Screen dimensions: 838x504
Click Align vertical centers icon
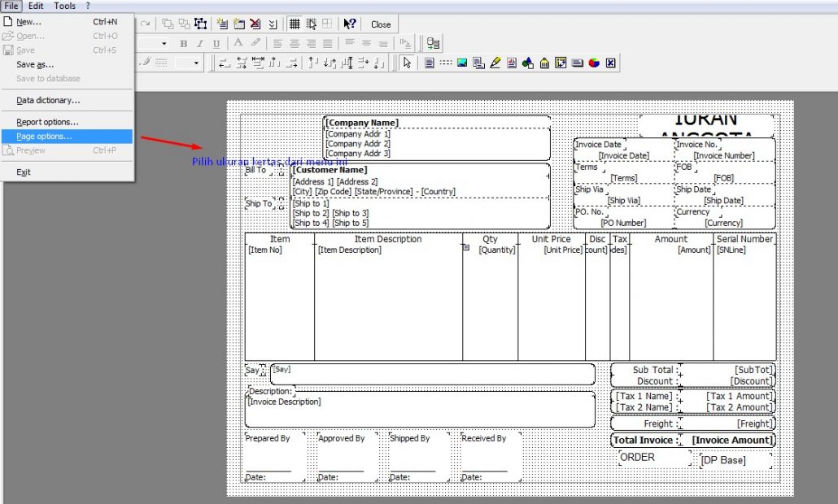[330, 63]
